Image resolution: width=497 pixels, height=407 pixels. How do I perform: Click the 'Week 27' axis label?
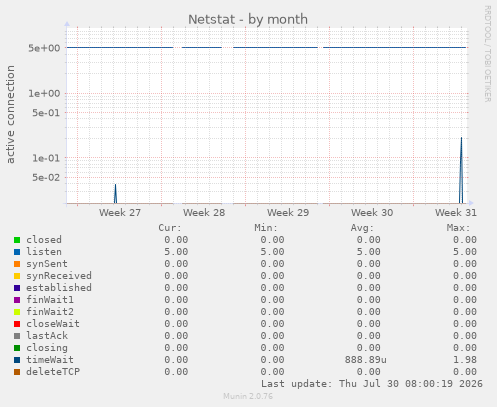[x=120, y=213]
